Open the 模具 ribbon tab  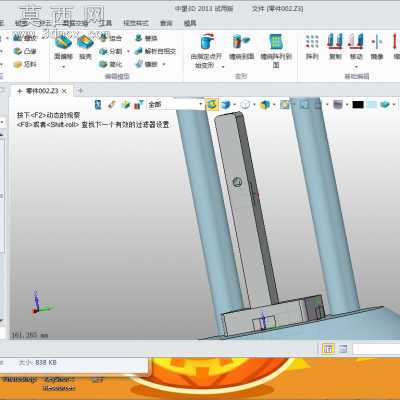(190, 23)
